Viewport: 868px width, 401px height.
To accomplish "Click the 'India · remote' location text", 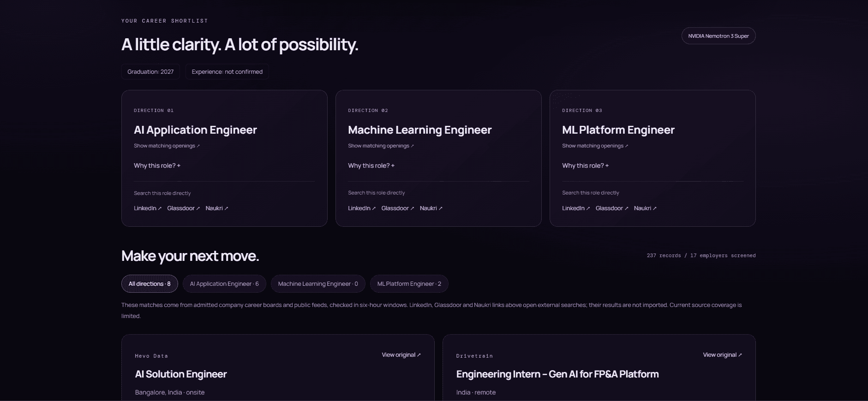I will click(476, 392).
